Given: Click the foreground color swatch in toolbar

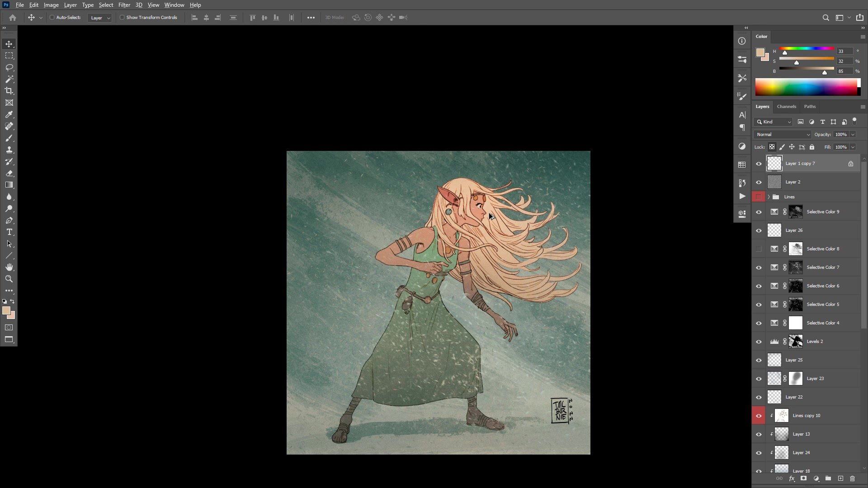Looking at the screenshot, I should 6,310.
